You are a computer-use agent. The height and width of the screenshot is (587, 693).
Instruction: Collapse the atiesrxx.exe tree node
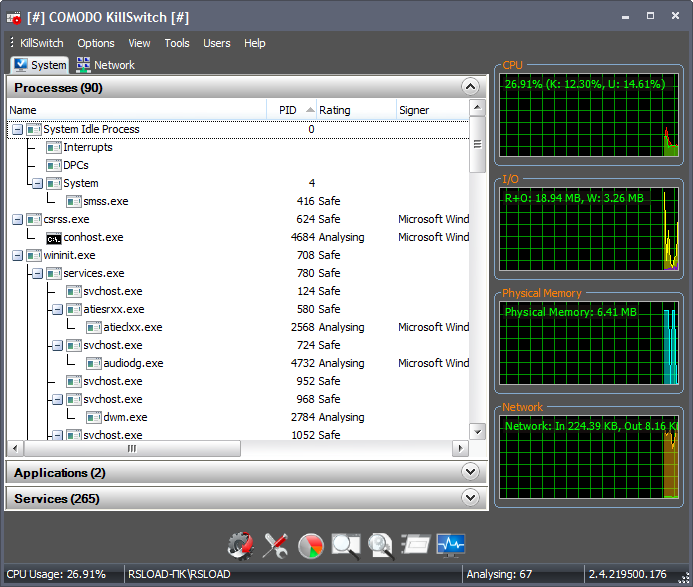57,309
